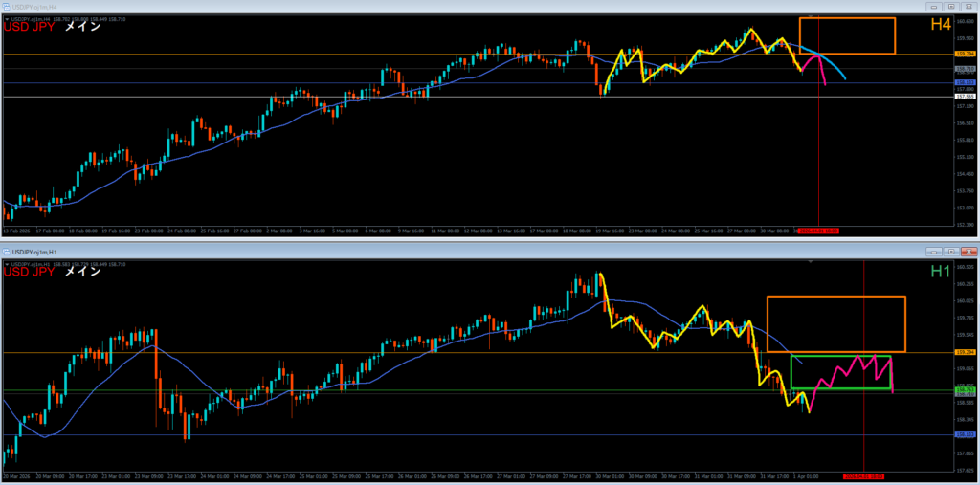Click the orange 159.294 price tag in H4 chart
980x485 pixels.
(965, 55)
